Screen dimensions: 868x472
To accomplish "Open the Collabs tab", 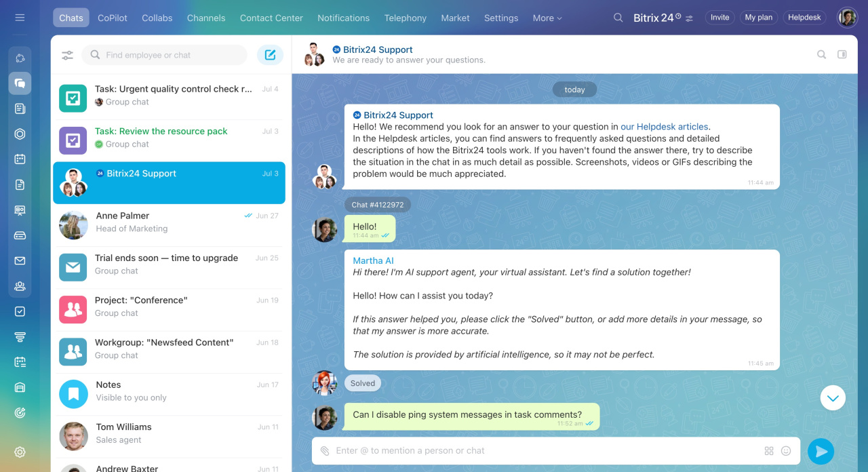I will coord(157,18).
